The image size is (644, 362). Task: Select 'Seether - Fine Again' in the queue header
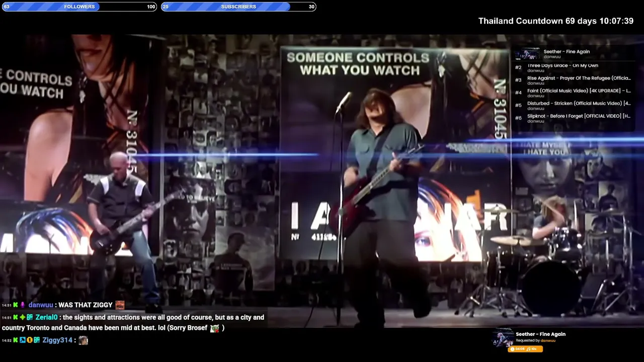(x=567, y=51)
